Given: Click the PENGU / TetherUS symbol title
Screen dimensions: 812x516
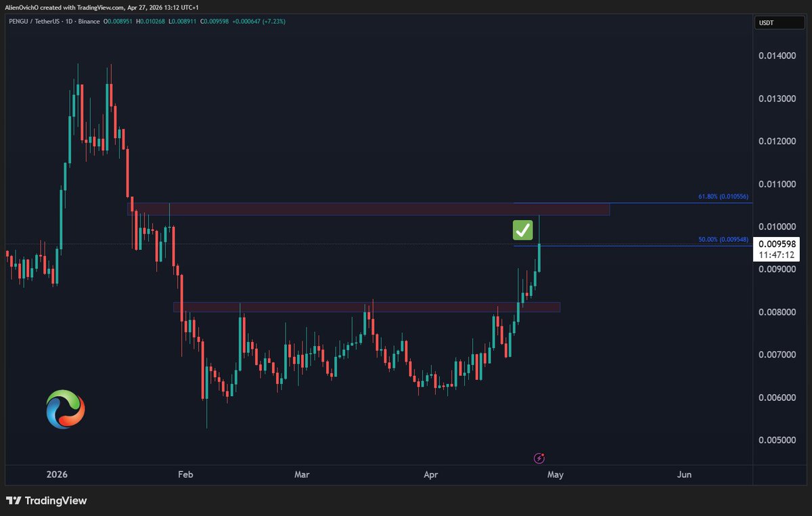Looking at the screenshot, I should coord(35,21).
